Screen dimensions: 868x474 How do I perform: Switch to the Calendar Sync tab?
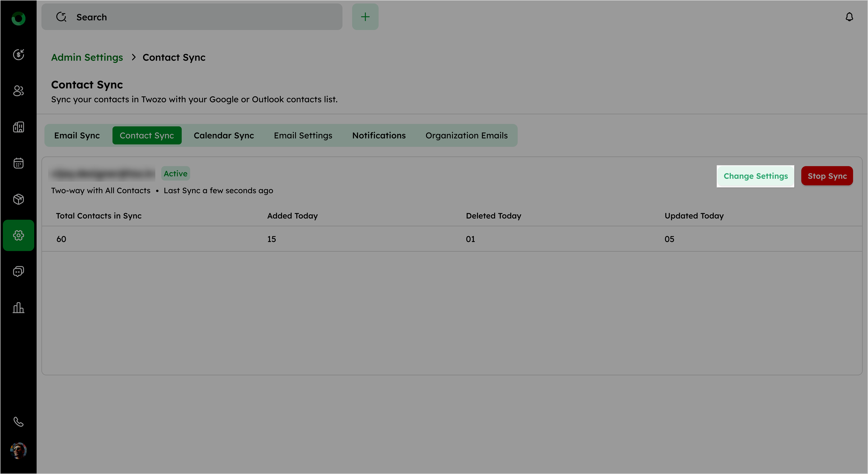[x=224, y=136]
